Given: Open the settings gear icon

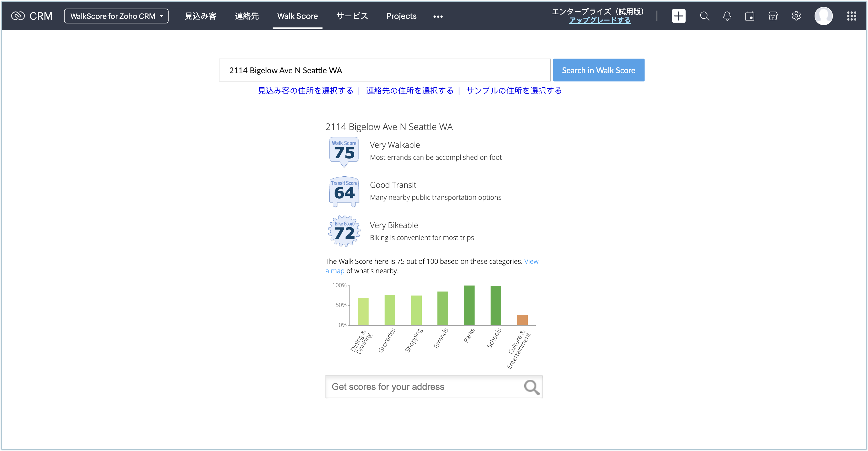Looking at the screenshot, I should [x=796, y=16].
